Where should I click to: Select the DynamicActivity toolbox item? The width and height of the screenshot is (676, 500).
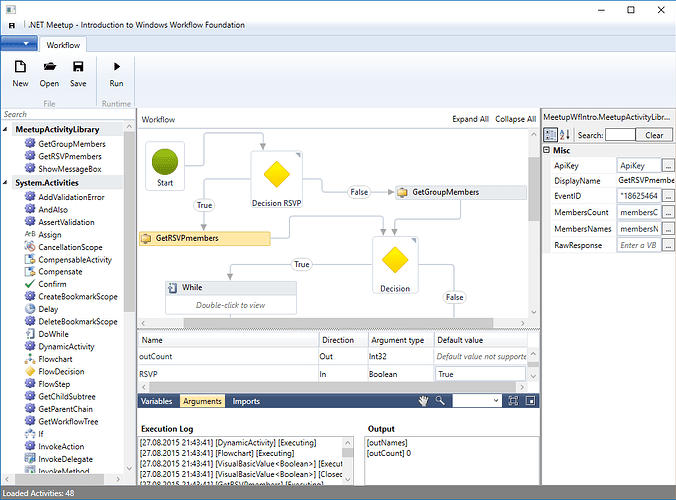click(66, 346)
